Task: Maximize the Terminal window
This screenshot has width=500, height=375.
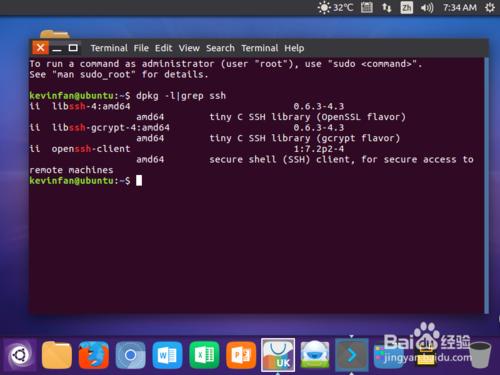Action: coord(73,48)
